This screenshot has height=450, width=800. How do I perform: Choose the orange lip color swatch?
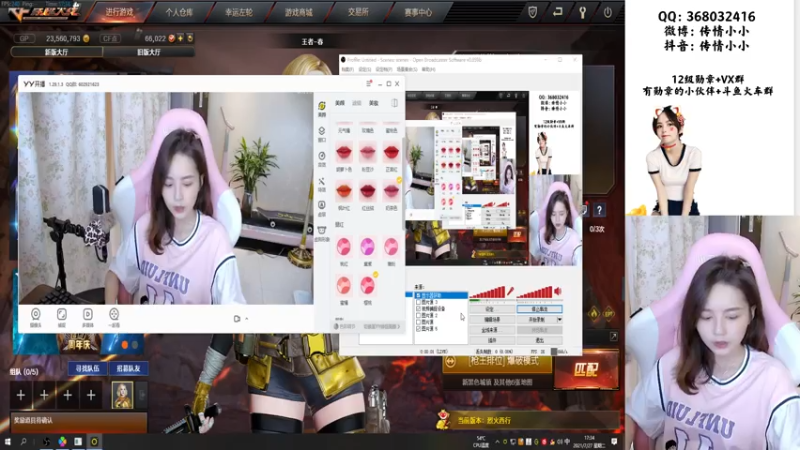344,191
